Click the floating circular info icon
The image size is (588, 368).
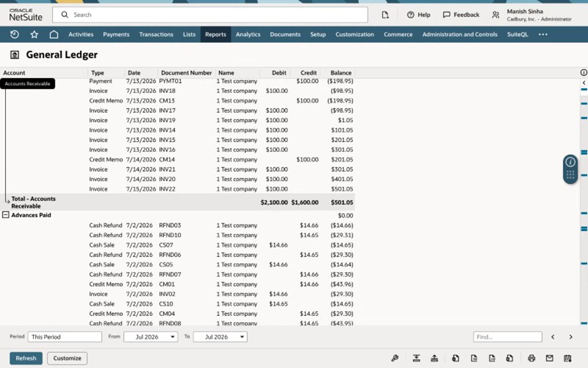click(570, 162)
